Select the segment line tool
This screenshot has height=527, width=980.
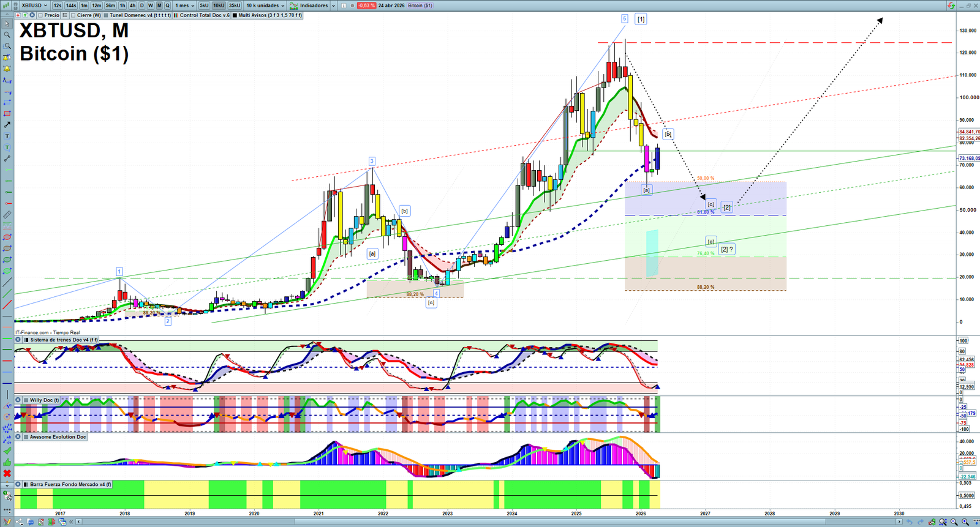(7, 159)
